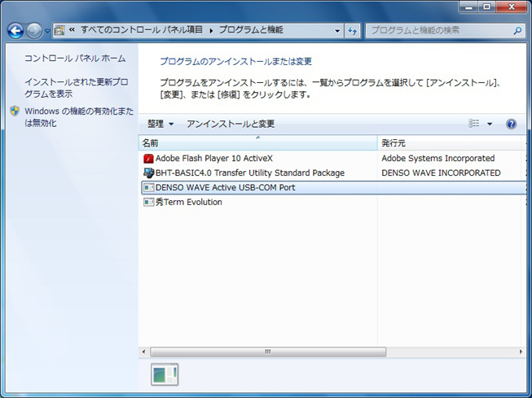Screen dimensions: 532x398
Task: Click the Adobe Flash Player red icon
Action: pos(148,159)
